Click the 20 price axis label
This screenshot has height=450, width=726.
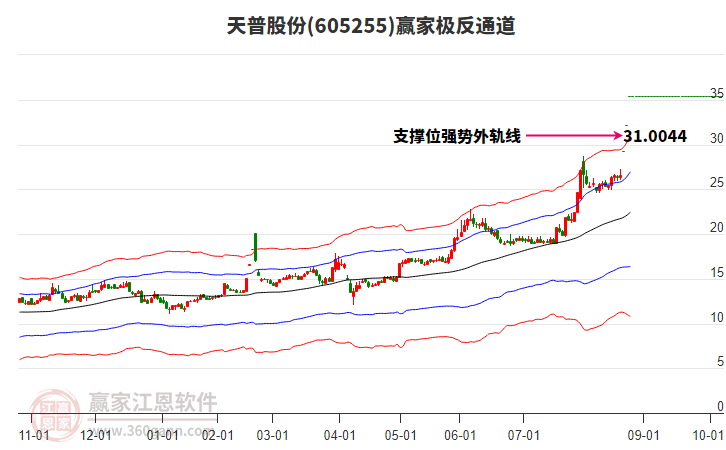click(x=717, y=228)
